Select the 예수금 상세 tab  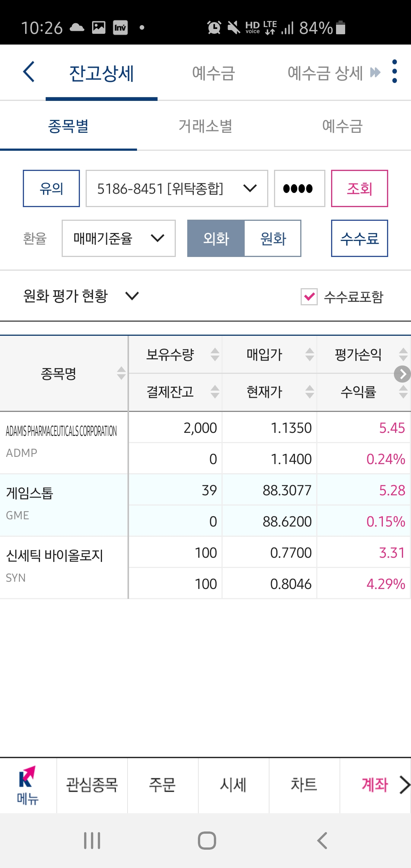pyautogui.click(x=325, y=73)
